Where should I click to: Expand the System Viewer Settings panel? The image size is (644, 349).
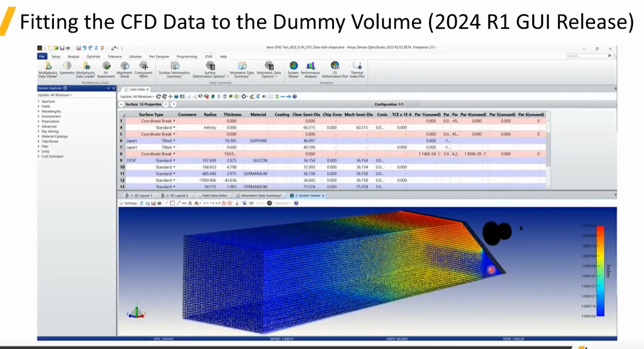coord(121,203)
